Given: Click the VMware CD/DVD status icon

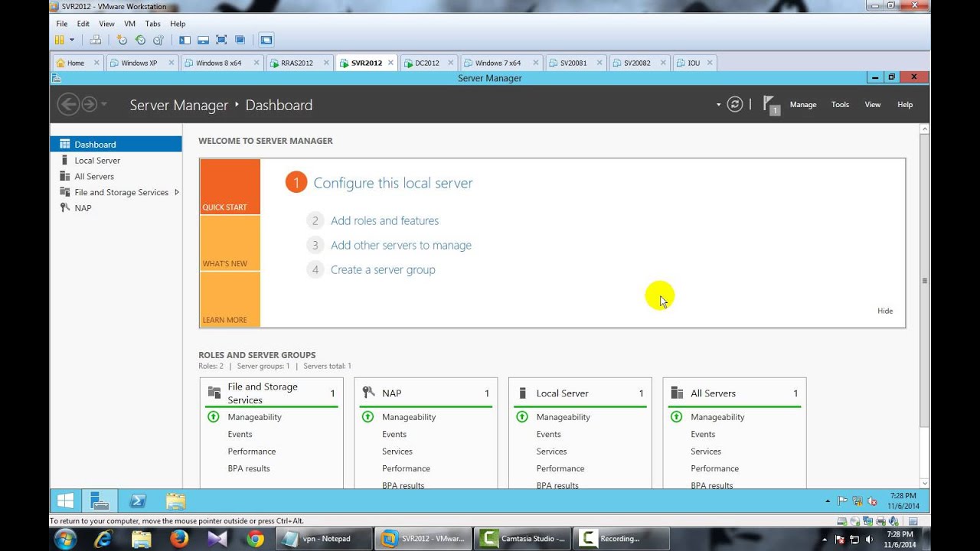Looking at the screenshot, I should (855, 521).
